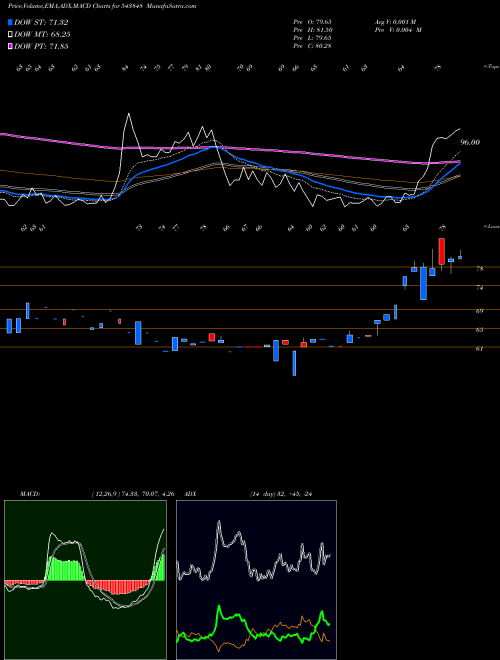
Task: Click the green +DI line peak in ADX panel
Action: coord(219,608)
